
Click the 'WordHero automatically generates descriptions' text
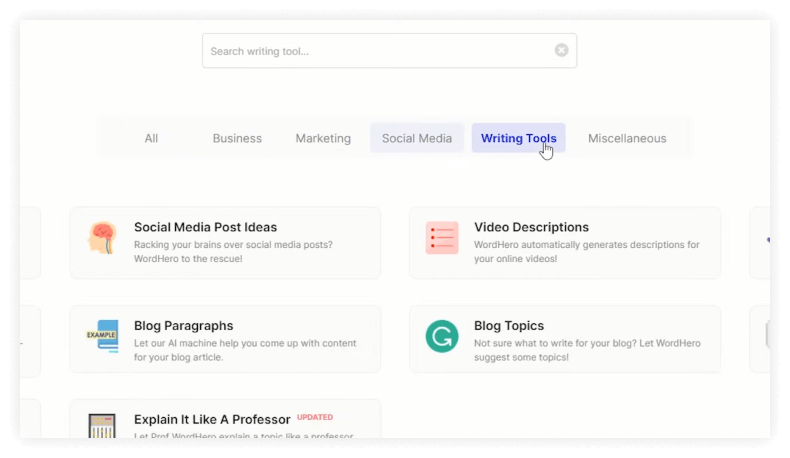(586, 251)
